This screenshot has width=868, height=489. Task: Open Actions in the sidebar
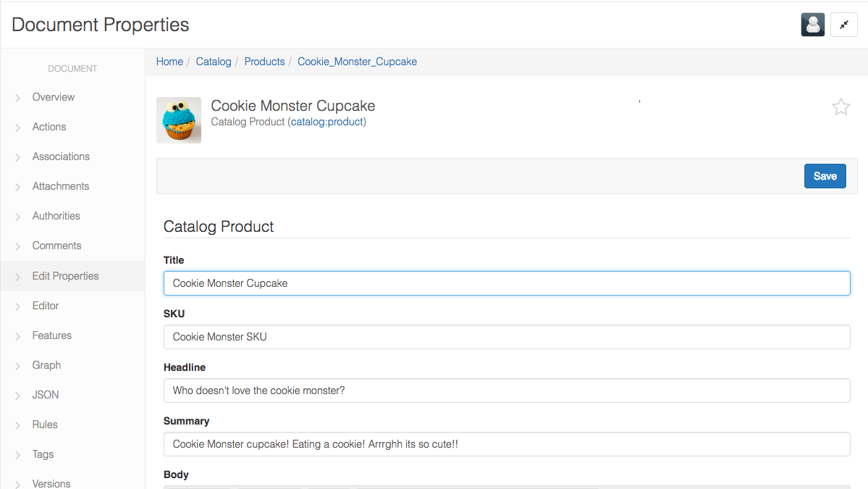click(x=49, y=127)
